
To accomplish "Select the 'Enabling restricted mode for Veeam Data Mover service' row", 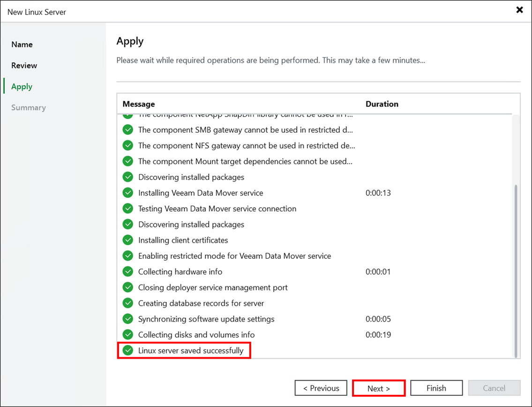I will (234, 256).
